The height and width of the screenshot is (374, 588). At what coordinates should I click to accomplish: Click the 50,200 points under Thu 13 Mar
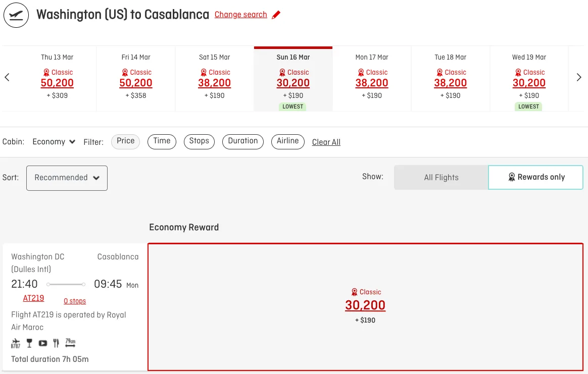click(x=57, y=83)
